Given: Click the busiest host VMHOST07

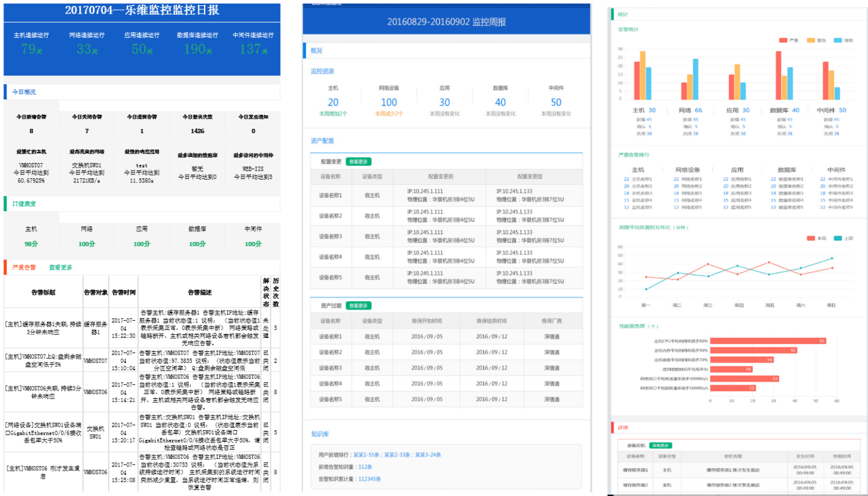Looking at the screenshot, I should pos(31,165).
